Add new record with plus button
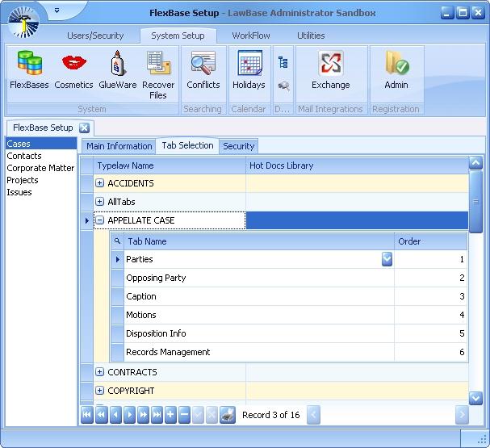 (x=170, y=415)
